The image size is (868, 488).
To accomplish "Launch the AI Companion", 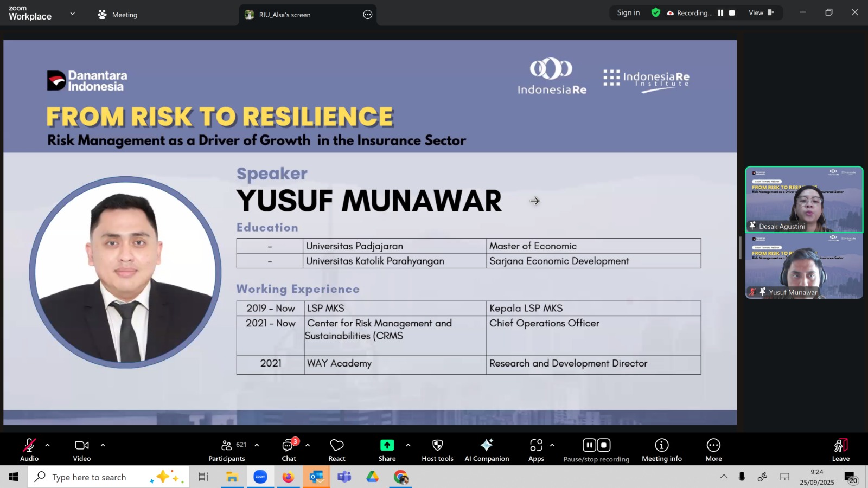I will (x=487, y=450).
